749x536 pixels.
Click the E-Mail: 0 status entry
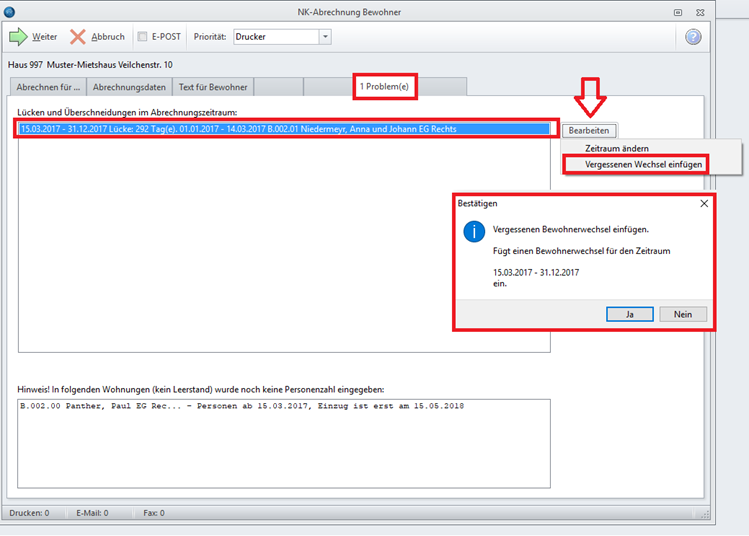click(92, 513)
